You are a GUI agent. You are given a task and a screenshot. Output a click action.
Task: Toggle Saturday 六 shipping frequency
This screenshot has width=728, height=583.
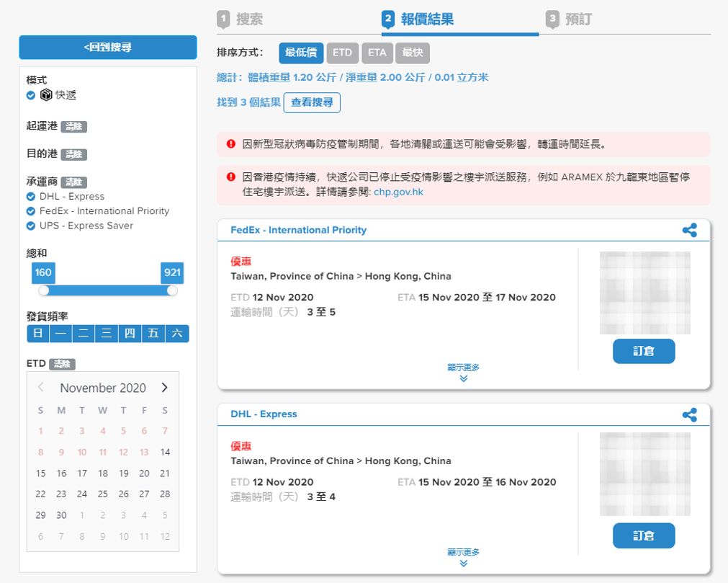(x=177, y=334)
